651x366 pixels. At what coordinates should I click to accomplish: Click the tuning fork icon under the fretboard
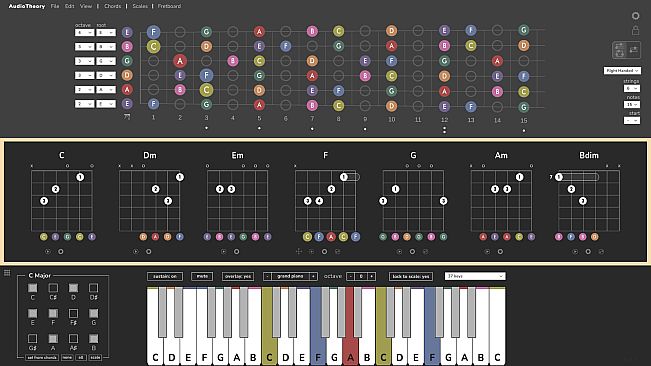[127, 117]
